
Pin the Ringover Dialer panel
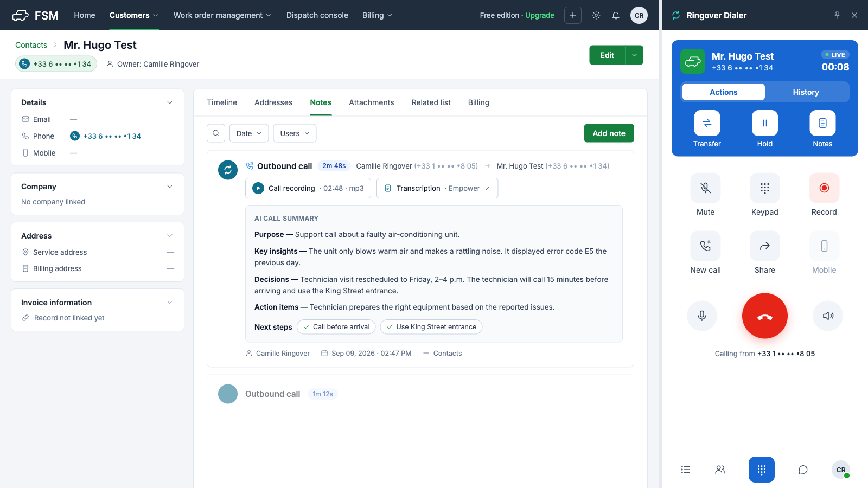point(837,15)
